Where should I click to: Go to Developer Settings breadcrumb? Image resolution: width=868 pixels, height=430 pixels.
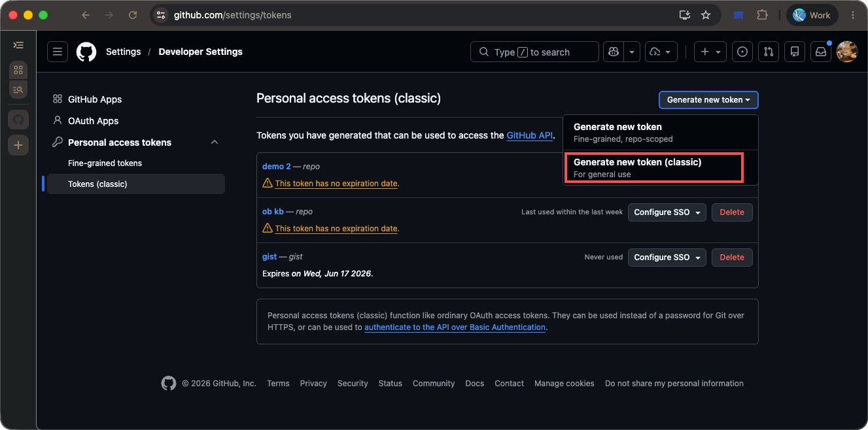pyautogui.click(x=200, y=52)
